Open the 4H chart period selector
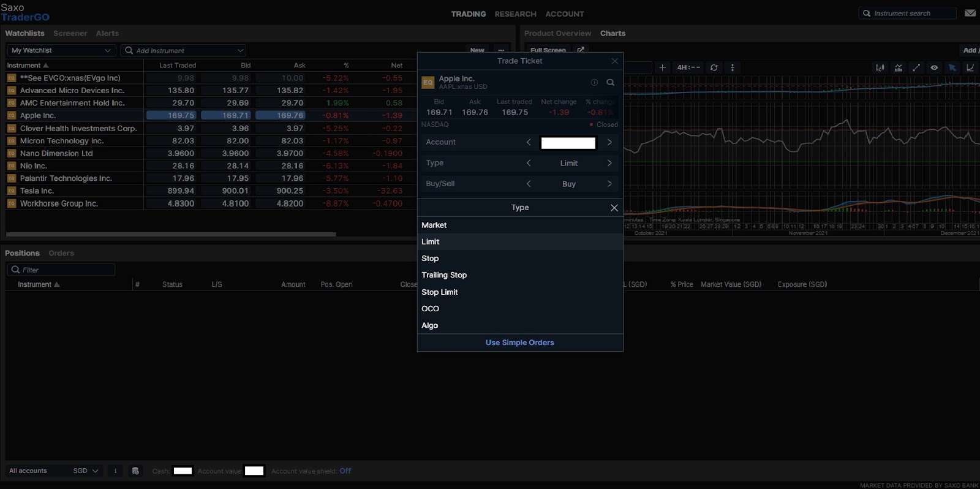The height and width of the screenshot is (489, 980). point(688,67)
